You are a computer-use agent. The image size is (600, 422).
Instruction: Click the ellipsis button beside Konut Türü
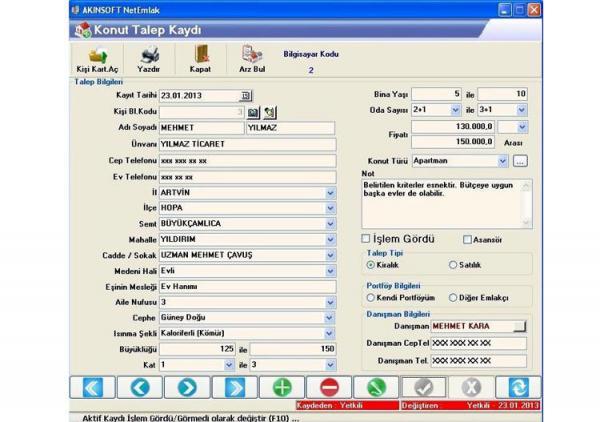[x=520, y=161]
